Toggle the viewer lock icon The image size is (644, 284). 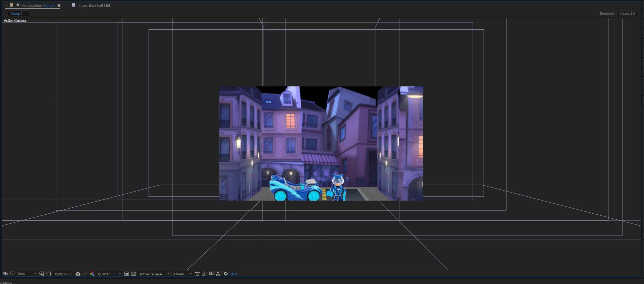coord(18,5)
